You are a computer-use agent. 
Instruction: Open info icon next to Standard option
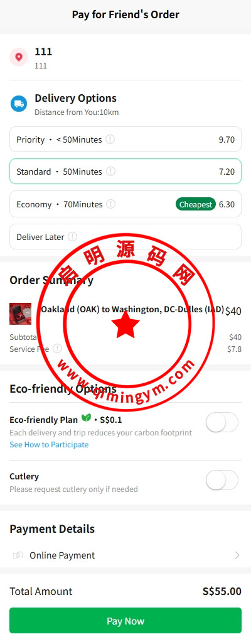coord(110,172)
